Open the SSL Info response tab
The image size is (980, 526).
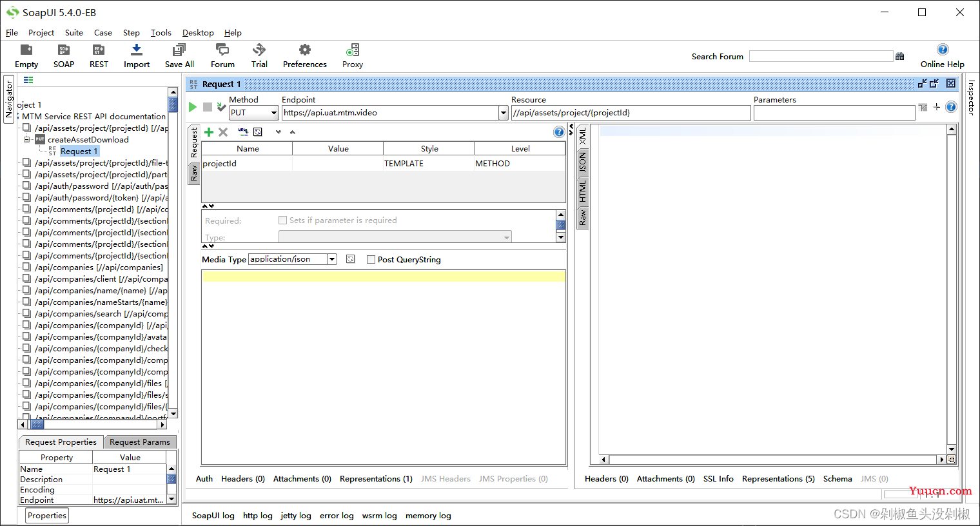(718, 479)
